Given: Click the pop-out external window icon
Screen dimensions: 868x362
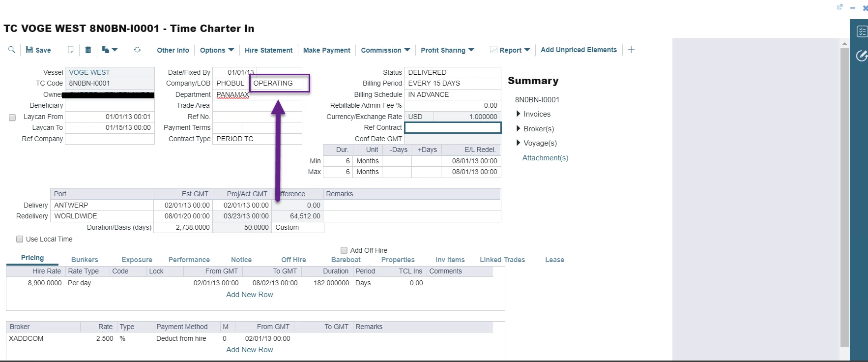Looking at the screenshot, I should coord(840,7).
